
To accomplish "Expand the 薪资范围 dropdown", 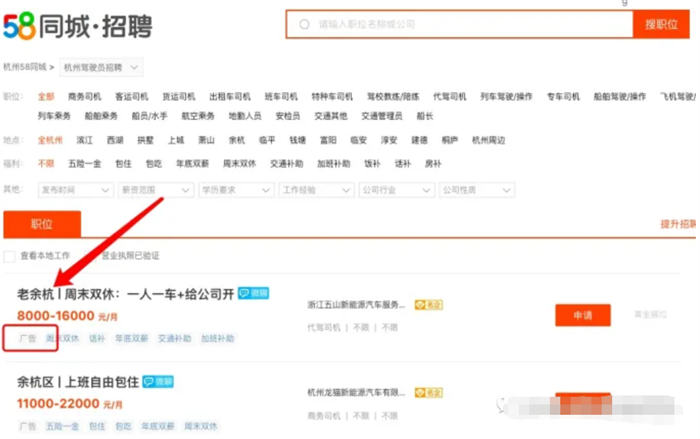I will [x=153, y=189].
